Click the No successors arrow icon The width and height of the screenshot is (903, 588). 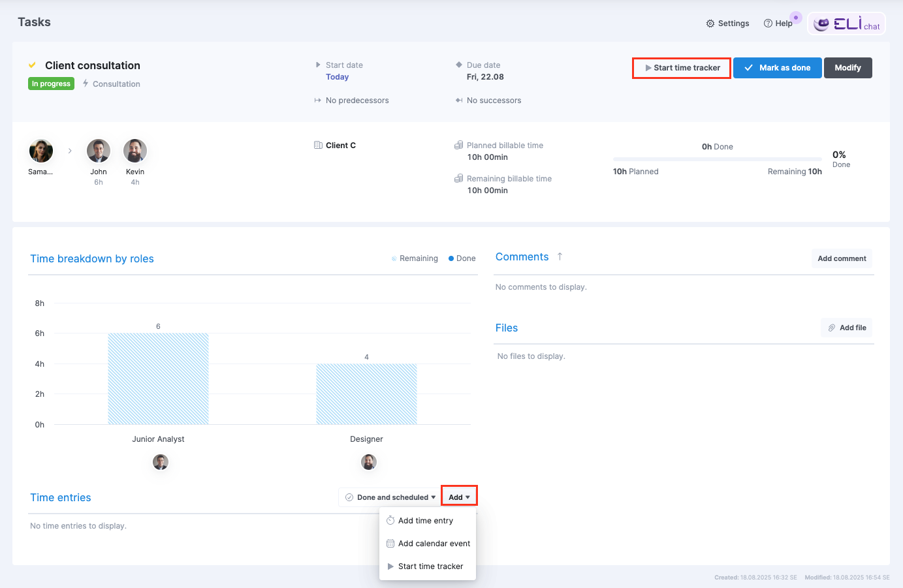click(x=459, y=101)
